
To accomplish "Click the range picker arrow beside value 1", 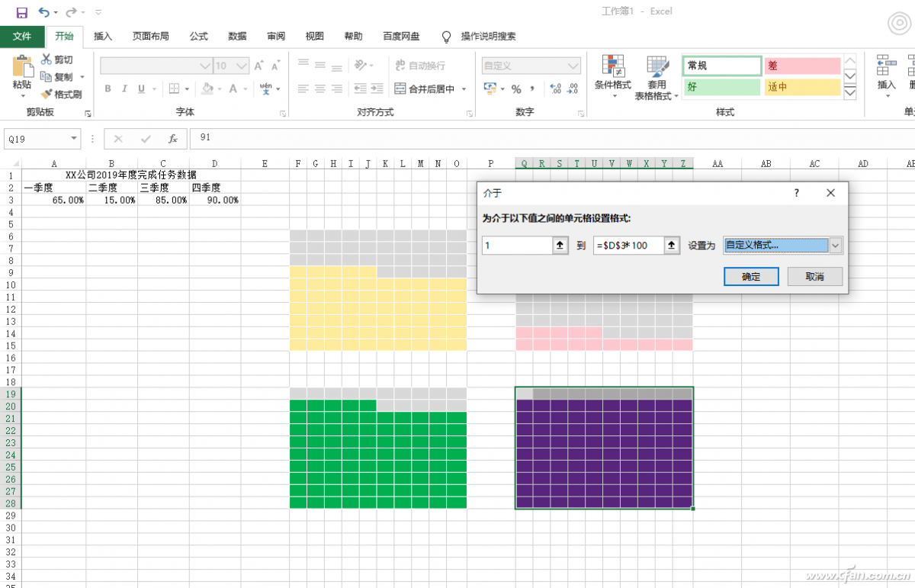I will click(x=560, y=246).
